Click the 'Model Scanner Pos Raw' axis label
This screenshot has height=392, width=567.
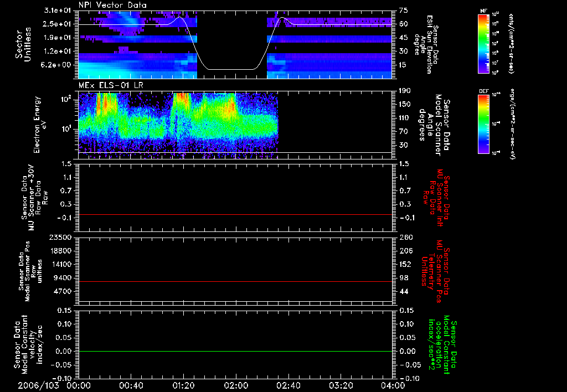30,271
